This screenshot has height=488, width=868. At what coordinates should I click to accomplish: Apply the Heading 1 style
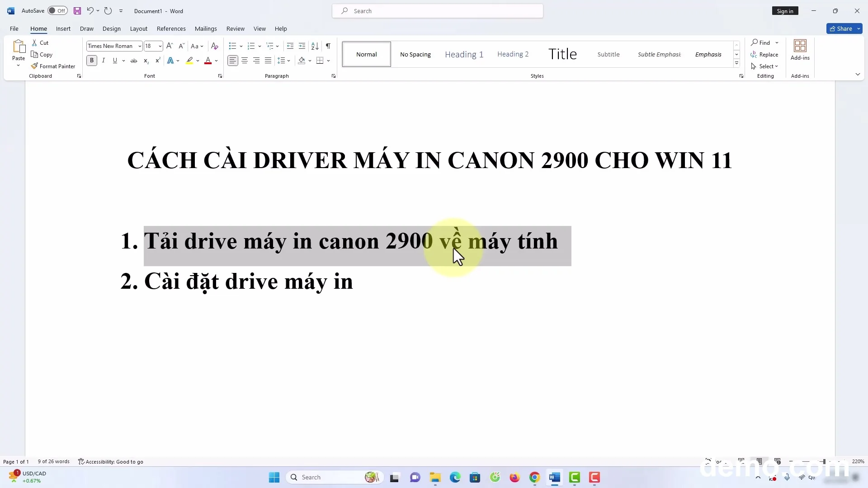(464, 54)
